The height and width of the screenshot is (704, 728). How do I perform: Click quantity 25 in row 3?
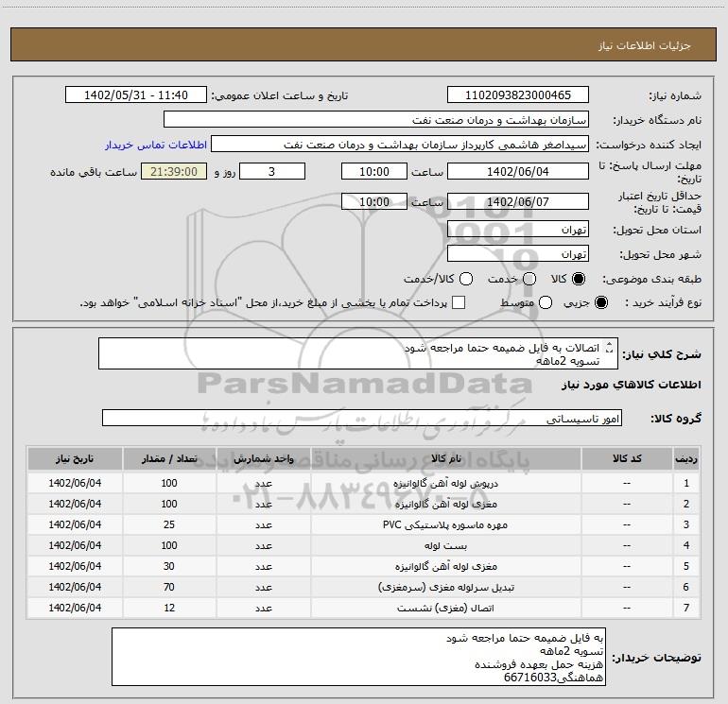coord(169,524)
